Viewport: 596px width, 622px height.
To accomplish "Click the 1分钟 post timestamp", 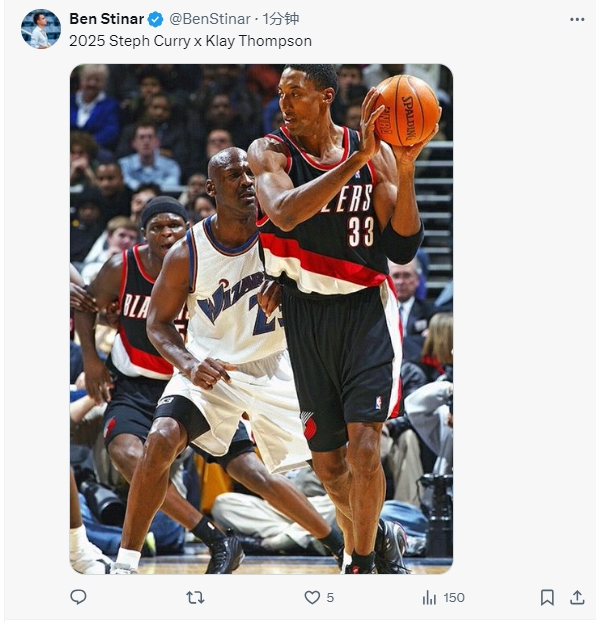I will [280, 19].
